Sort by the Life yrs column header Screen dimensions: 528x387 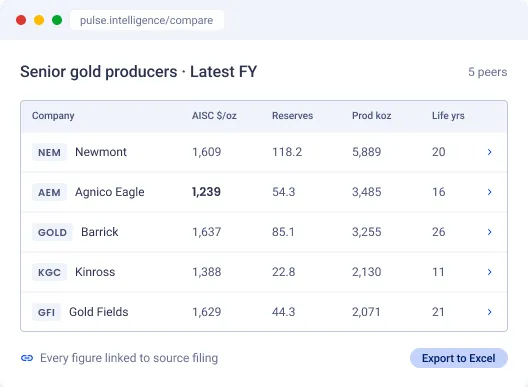point(448,116)
